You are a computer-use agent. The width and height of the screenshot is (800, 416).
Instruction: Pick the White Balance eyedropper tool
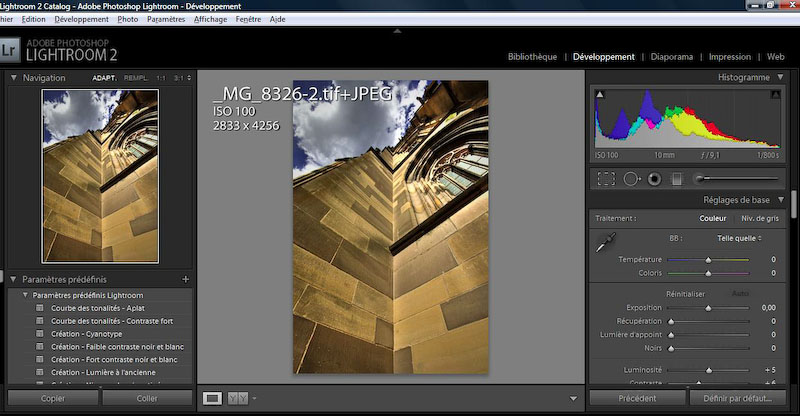pos(606,242)
